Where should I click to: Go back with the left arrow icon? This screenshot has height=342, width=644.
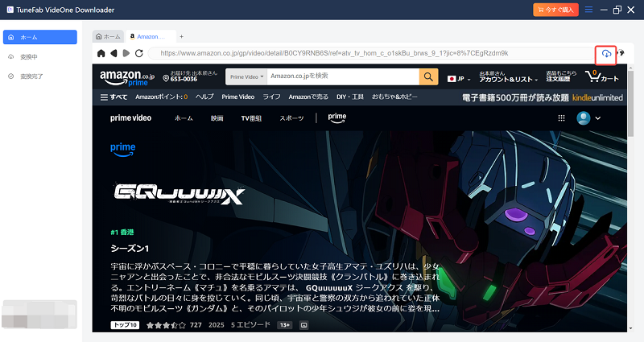coord(114,53)
